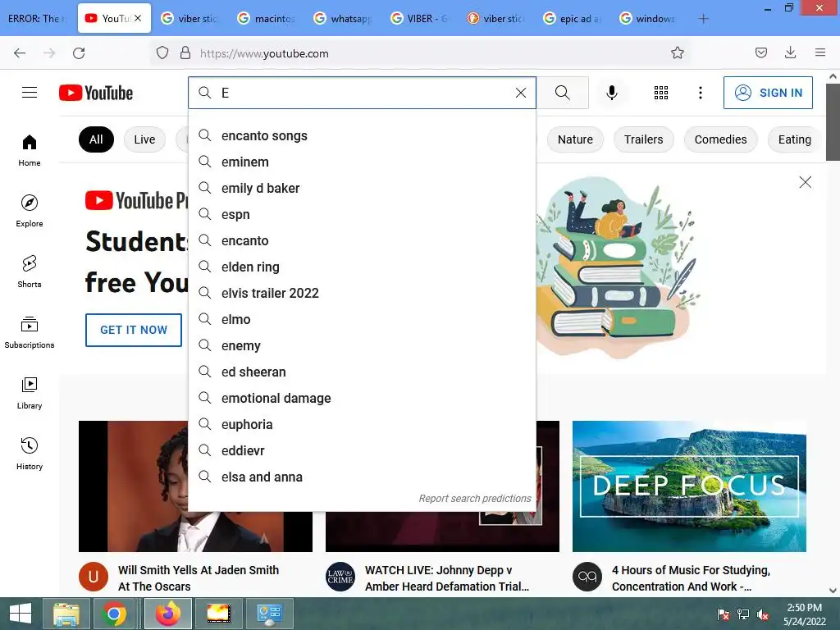Open the Law & Crime channel avatar
This screenshot has width=840, height=630.
pyautogui.click(x=340, y=577)
